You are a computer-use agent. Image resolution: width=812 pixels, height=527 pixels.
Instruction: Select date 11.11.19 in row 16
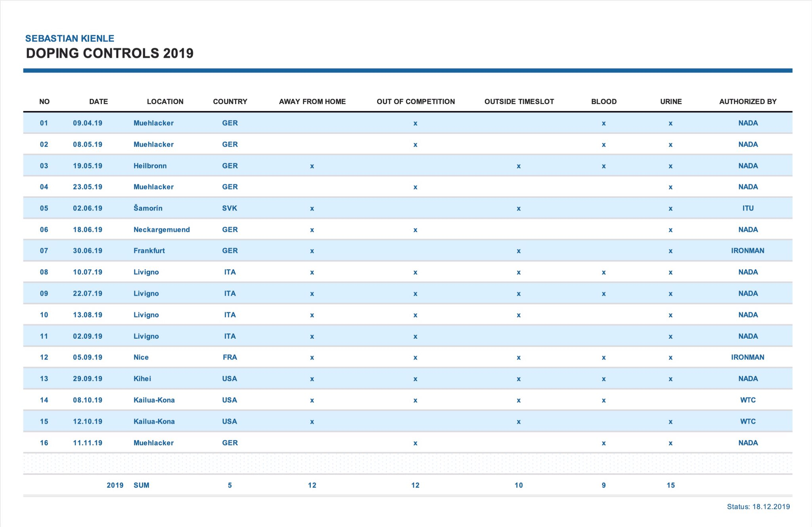(x=88, y=443)
